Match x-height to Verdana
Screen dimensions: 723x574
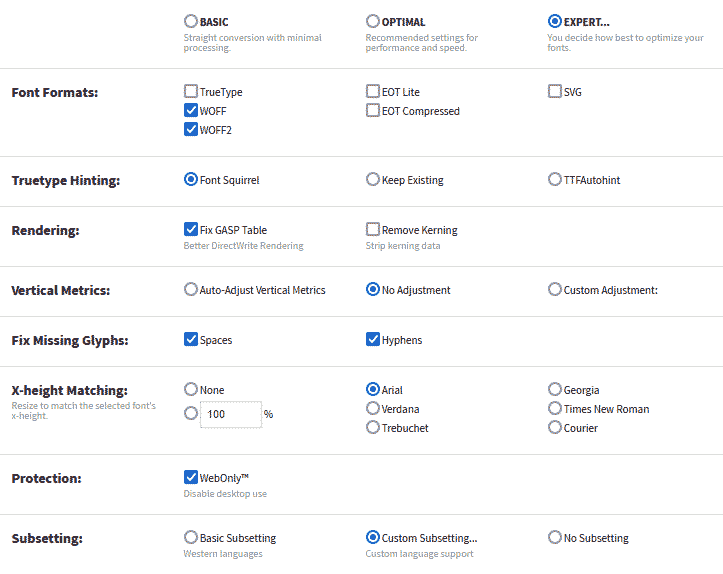click(x=373, y=409)
